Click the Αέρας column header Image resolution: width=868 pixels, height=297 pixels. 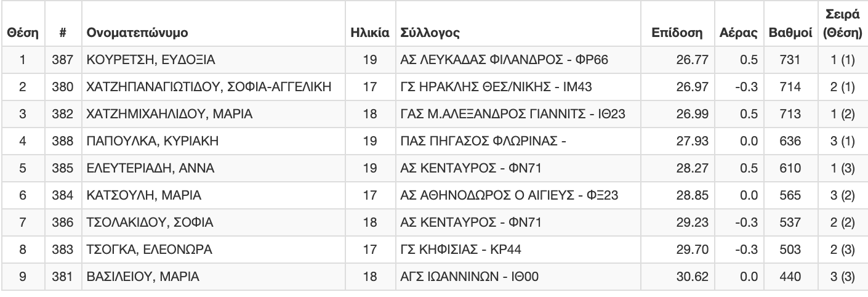[737, 32]
